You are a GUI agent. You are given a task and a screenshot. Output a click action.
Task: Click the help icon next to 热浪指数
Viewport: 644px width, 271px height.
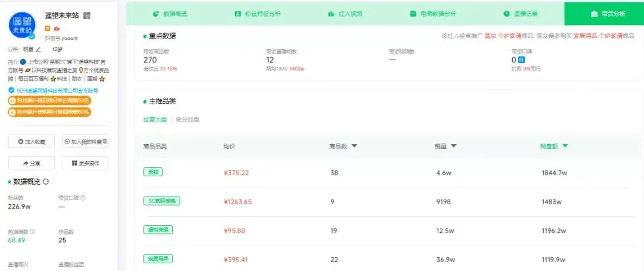[x=32, y=232]
